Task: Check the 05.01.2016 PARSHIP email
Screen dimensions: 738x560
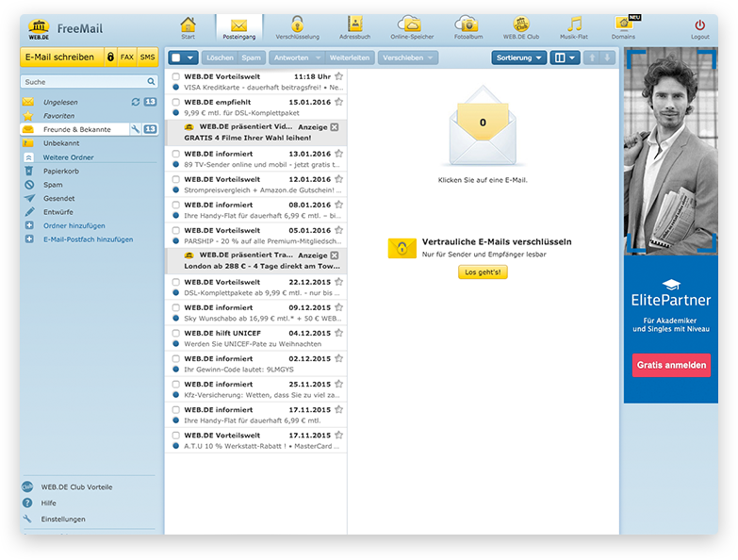Action: (175, 230)
